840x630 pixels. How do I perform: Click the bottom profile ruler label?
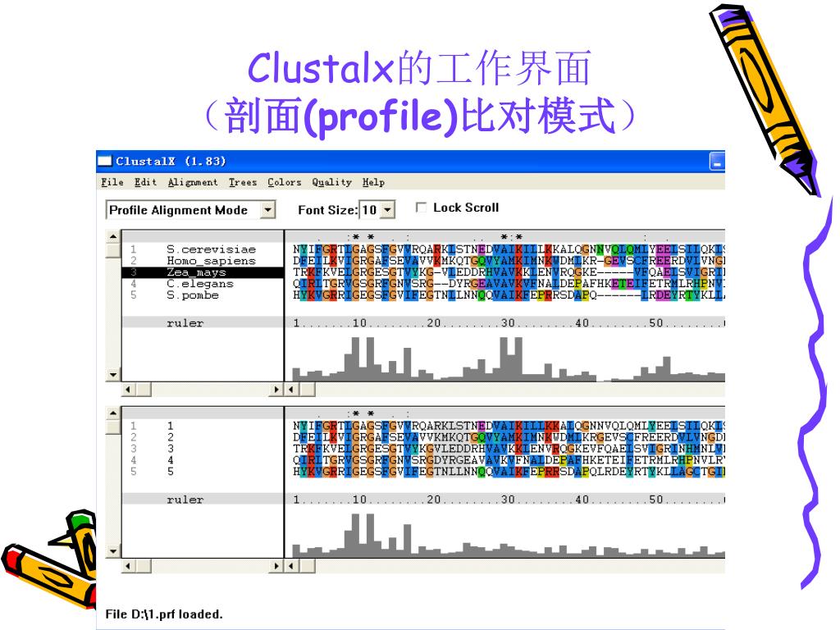pos(185,500)
